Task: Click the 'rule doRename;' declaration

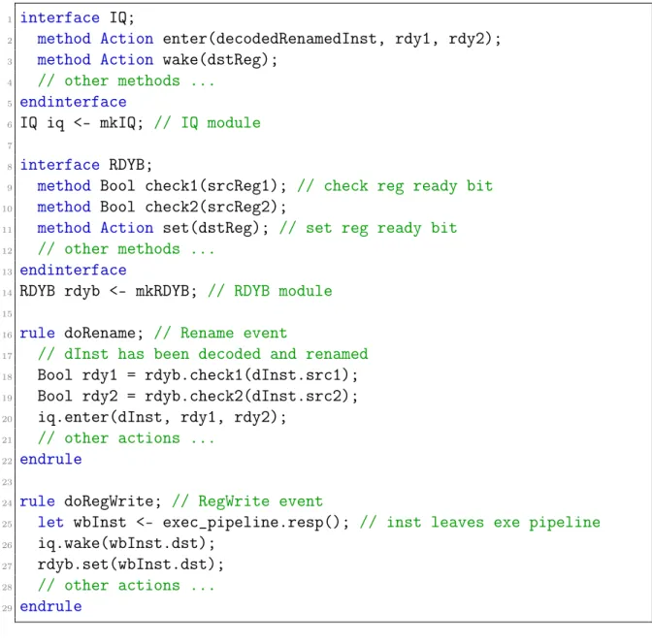Action: pos(81,334)
